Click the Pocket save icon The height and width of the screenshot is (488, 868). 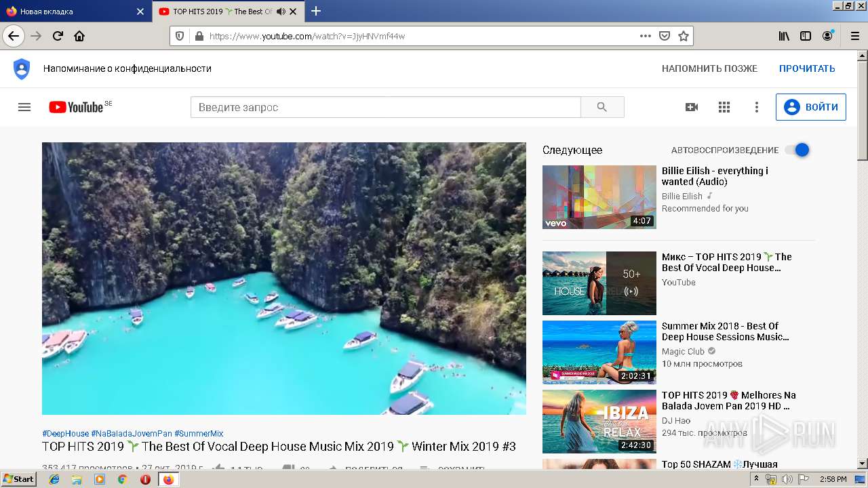click(x=665, y=36)
